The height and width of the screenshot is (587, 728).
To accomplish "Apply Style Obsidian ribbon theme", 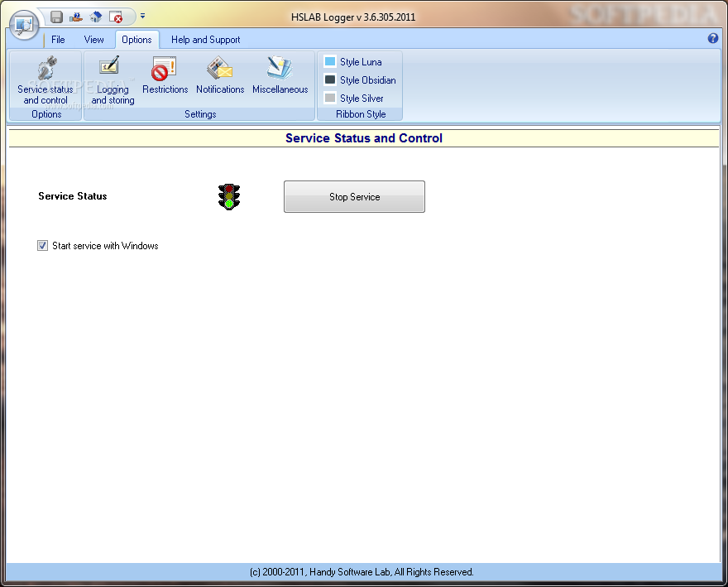I will click(x=361, y=80).
